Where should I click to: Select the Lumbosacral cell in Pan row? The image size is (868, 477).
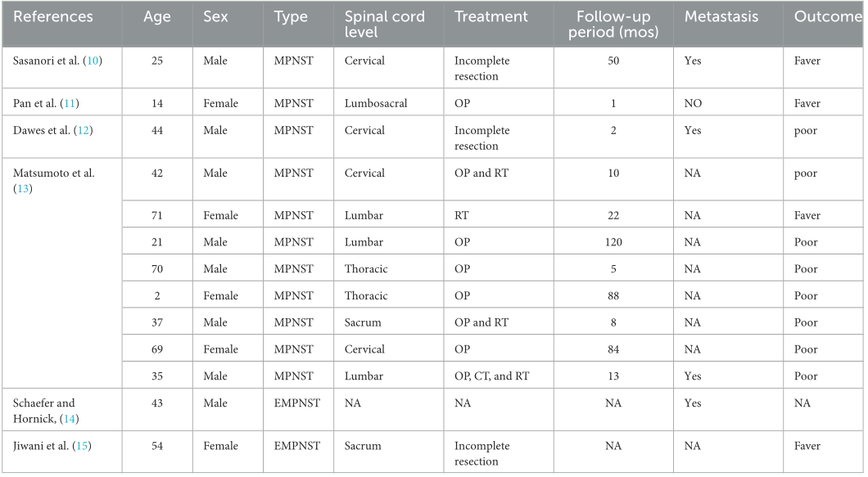(x=376, y=104)
